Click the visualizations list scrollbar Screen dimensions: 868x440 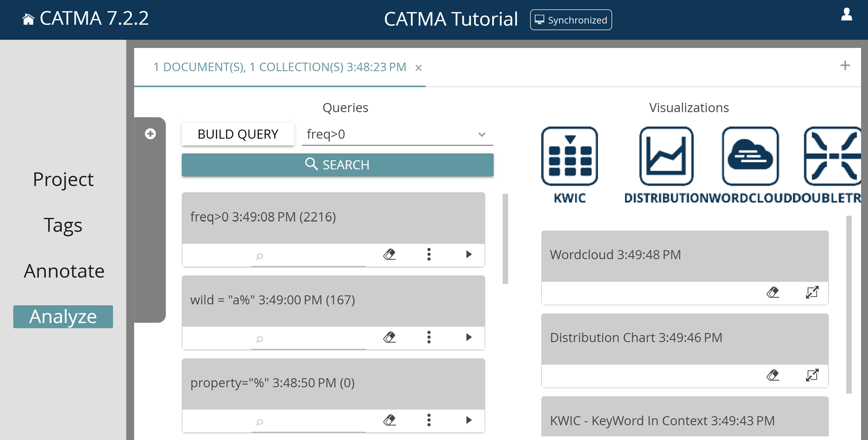point(849,305)
